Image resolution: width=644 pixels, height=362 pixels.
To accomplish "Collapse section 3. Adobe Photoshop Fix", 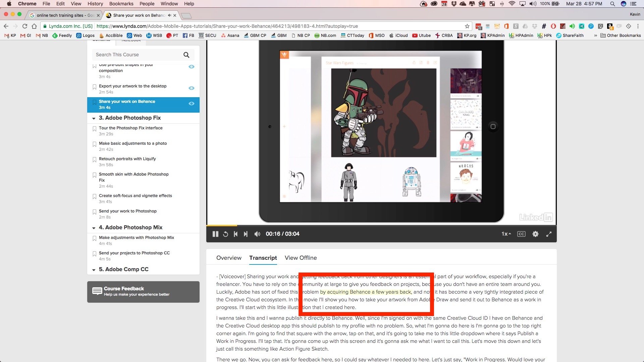I will 94,118.
